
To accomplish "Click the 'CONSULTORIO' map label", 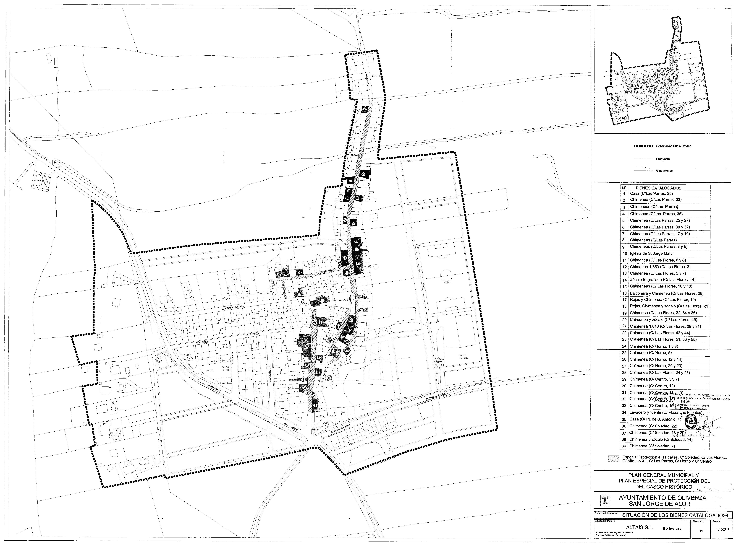I will pos(171,311).
